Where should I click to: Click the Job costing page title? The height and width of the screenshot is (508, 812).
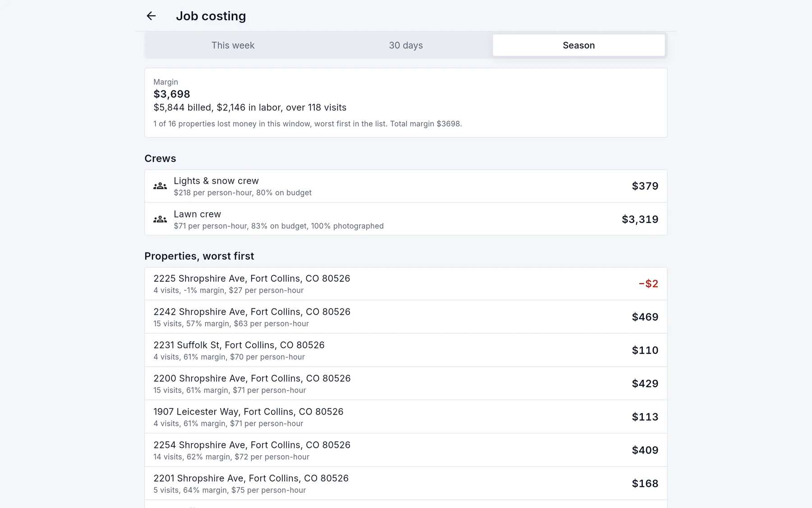pos(211,16)
